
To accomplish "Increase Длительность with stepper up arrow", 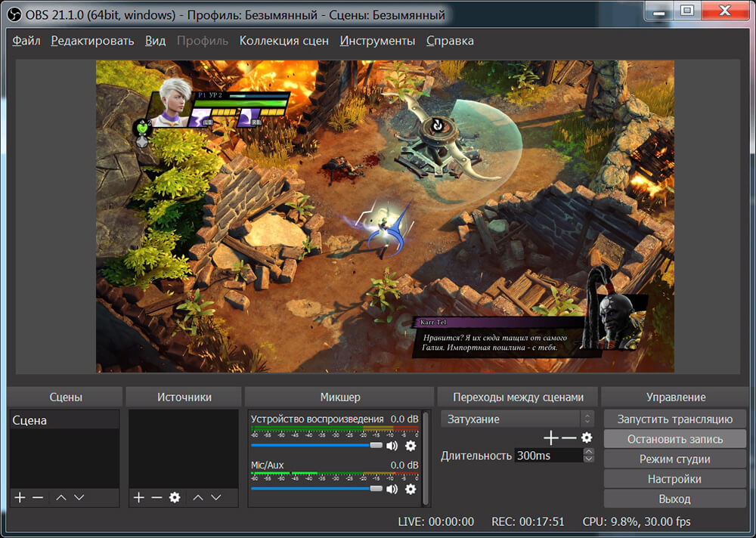I will [x=589, y=452].
